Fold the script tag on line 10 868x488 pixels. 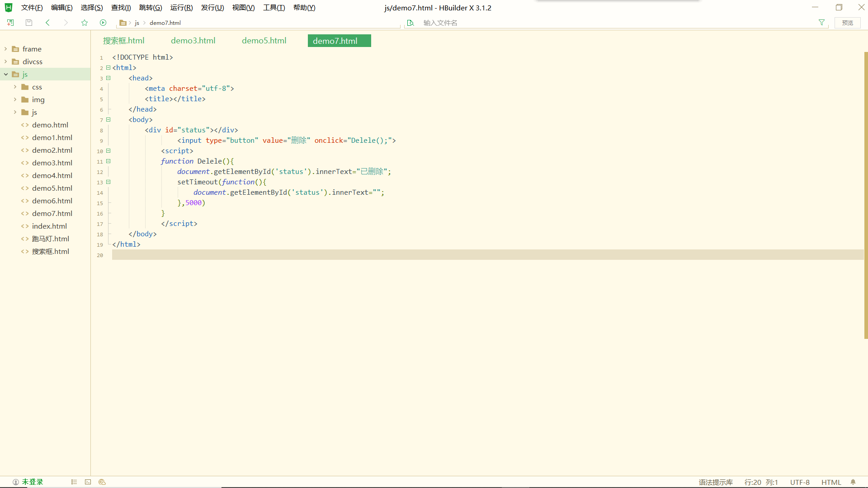[x=108, y=151]
